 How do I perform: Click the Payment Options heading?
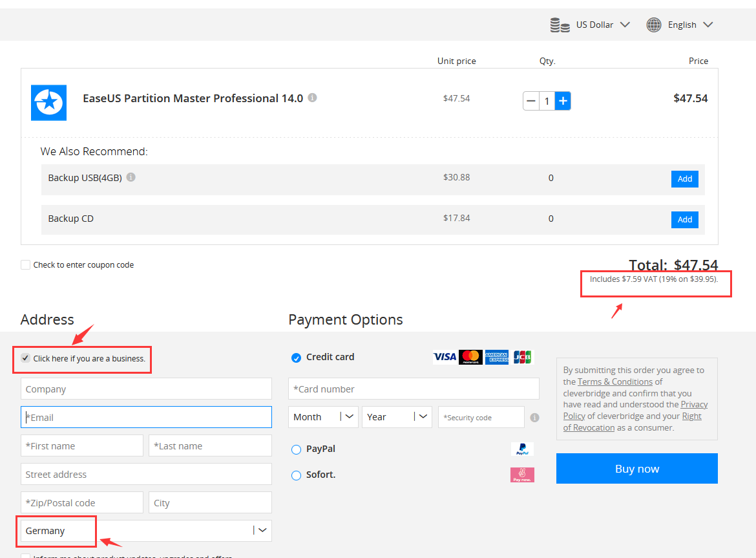(345, 319)
